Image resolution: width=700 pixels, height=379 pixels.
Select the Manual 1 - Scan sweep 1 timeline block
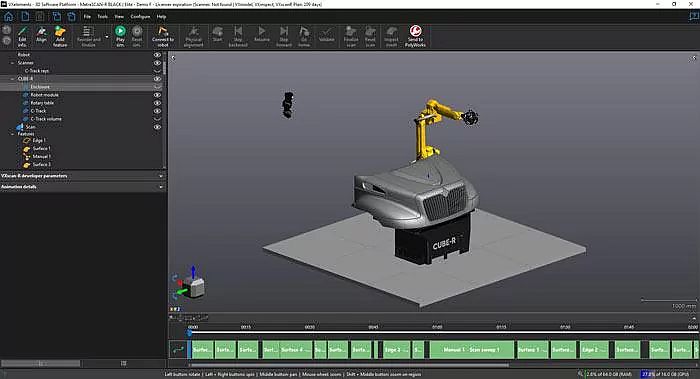tap(471, 350)
